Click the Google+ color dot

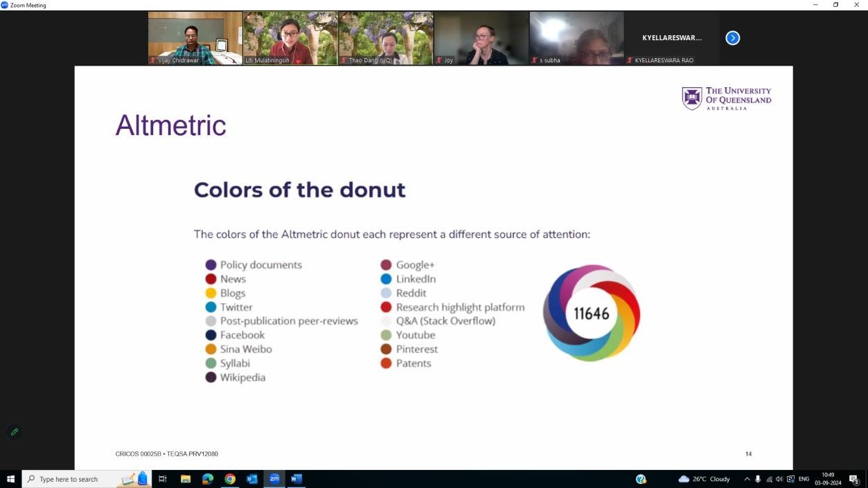point(386,265)
